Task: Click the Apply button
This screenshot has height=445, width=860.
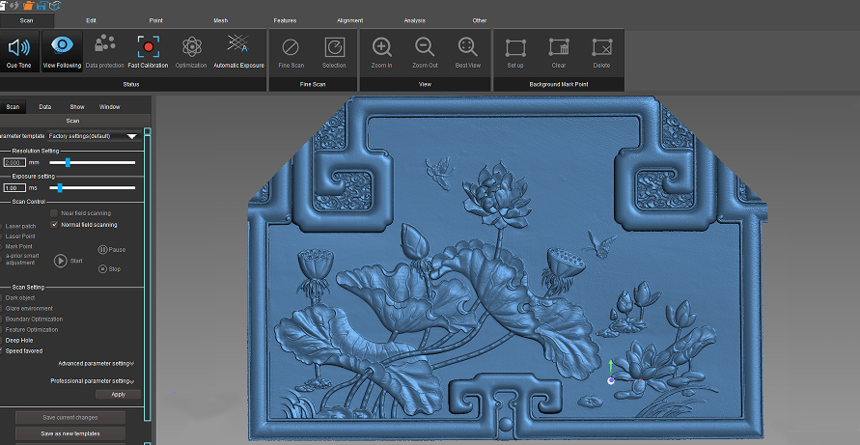Action: (118, 395)
